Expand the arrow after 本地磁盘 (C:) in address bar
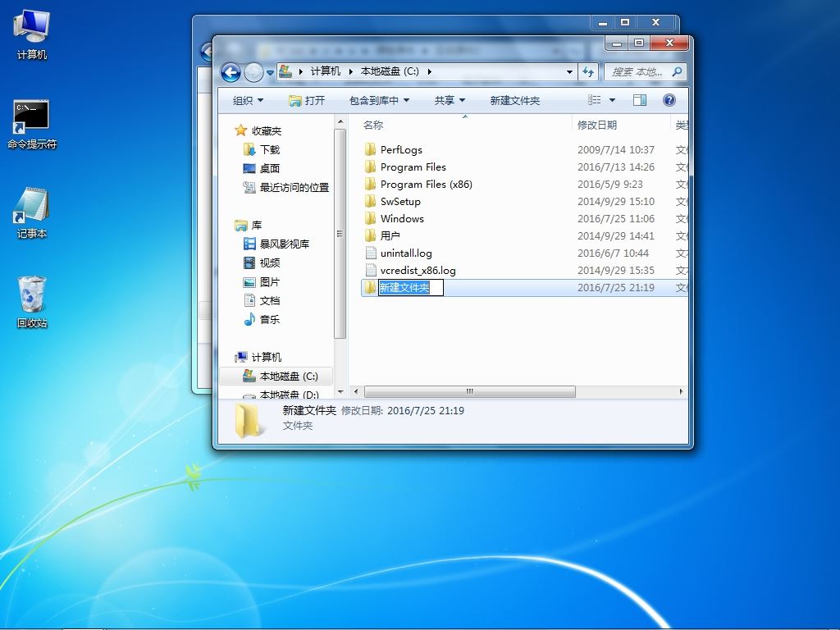The image size is (840, 630). 430,71
